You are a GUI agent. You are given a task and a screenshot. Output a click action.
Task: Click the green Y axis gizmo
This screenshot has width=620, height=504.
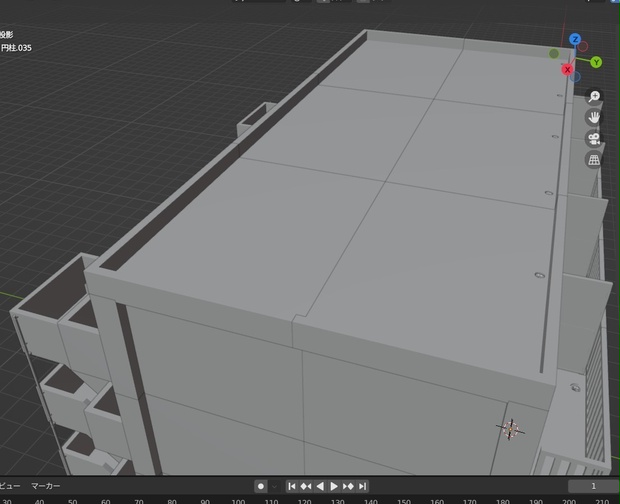pyautogui.click(x=596, y=62)
